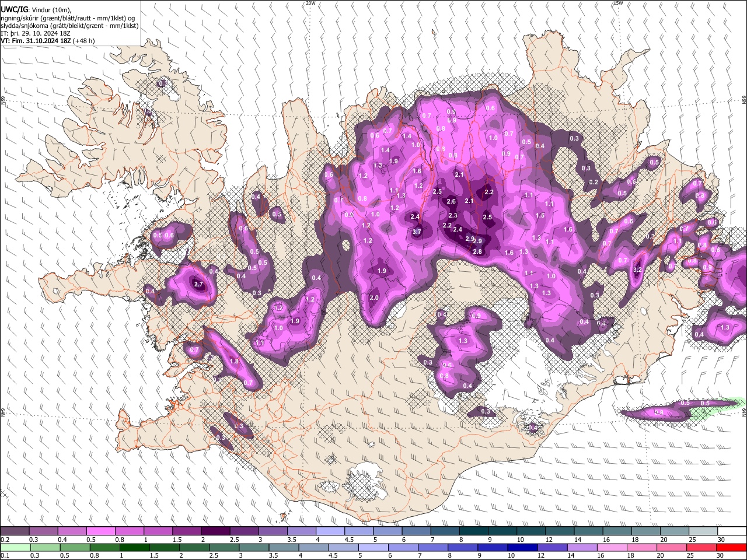Select the navy blue 10 rain-scale swatch
The width and height of the screenshot is (747, 560).
(522, 548)
